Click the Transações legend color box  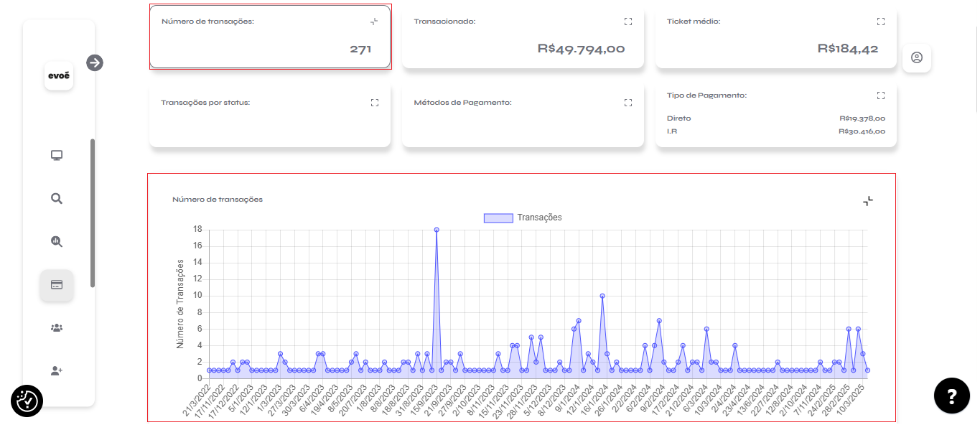498,218
